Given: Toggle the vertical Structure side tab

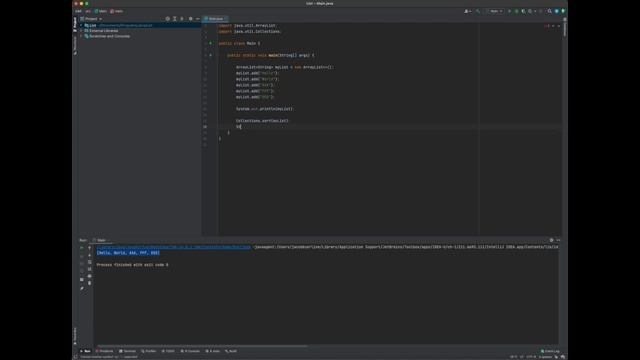Looking at the screenshot, I should [x=75, y=45].
